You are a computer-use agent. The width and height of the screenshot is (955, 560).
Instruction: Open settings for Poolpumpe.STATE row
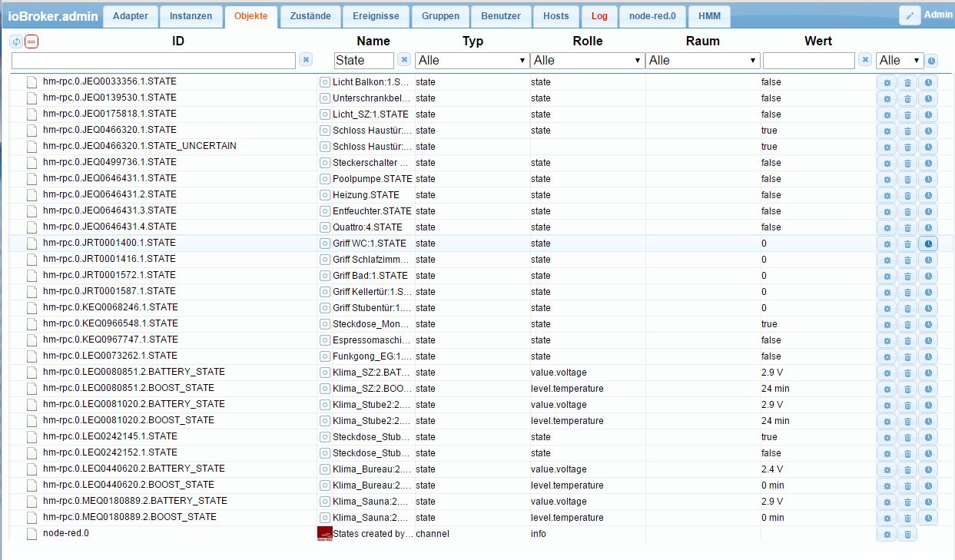[x=887, y=179]
